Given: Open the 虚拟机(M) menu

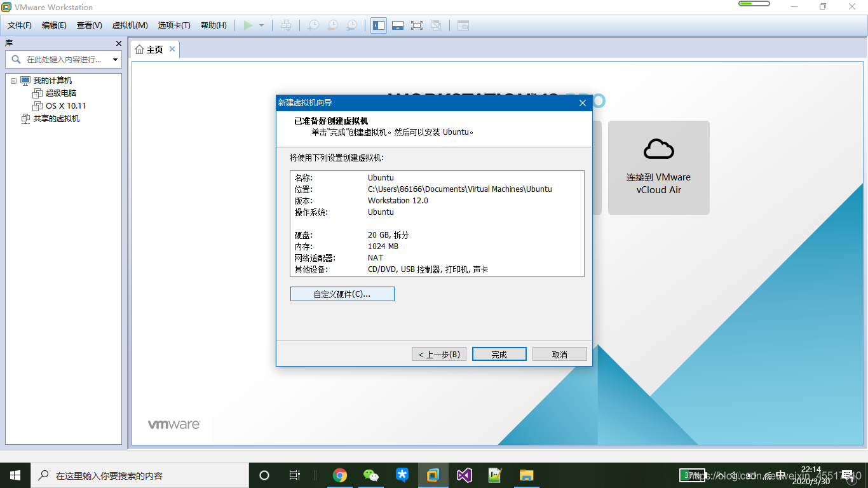Looking at the screenshot, I should coord(130,25).
